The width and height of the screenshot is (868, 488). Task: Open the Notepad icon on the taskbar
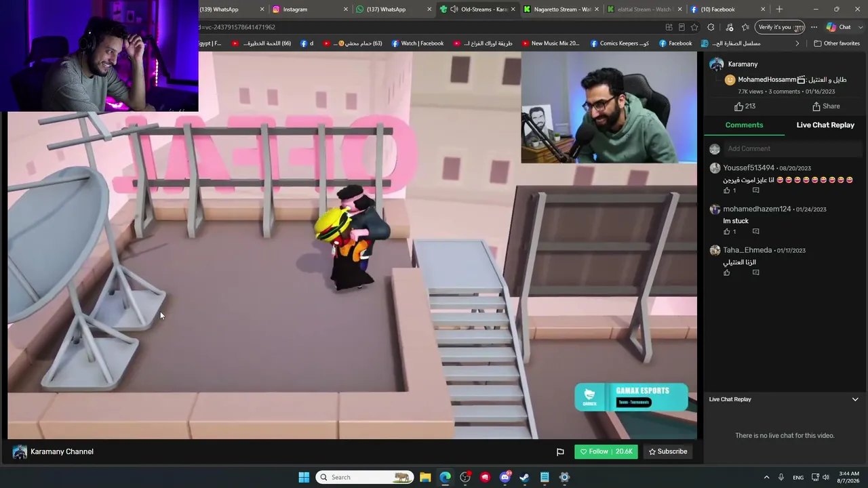coord(545,477)
